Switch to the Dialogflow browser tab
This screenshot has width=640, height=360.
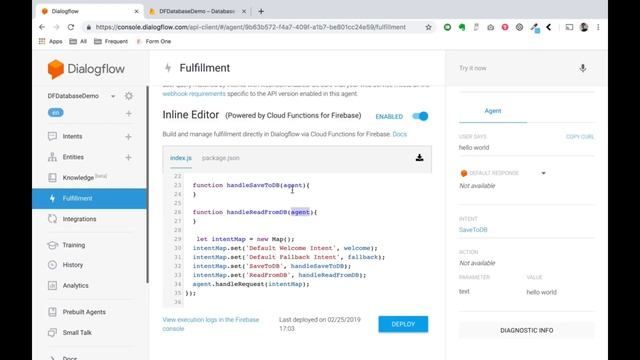pos(89,11)
